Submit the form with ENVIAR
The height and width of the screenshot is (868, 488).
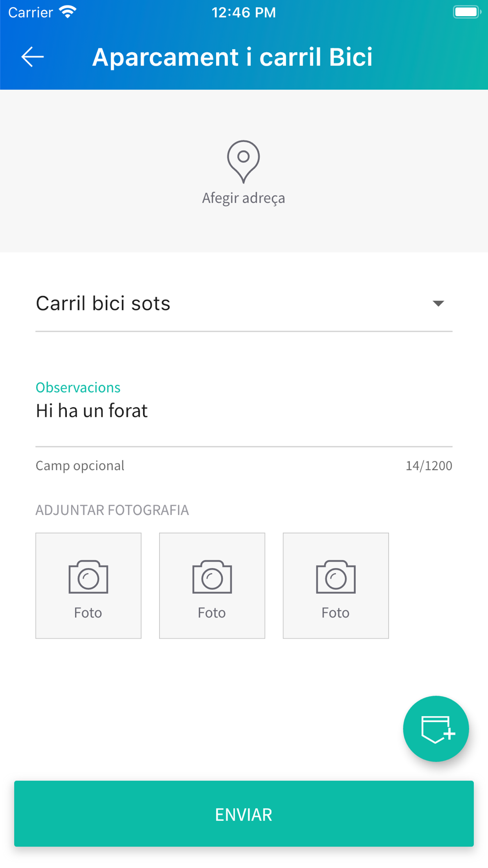pyautogui.click(x=244, y=814)
